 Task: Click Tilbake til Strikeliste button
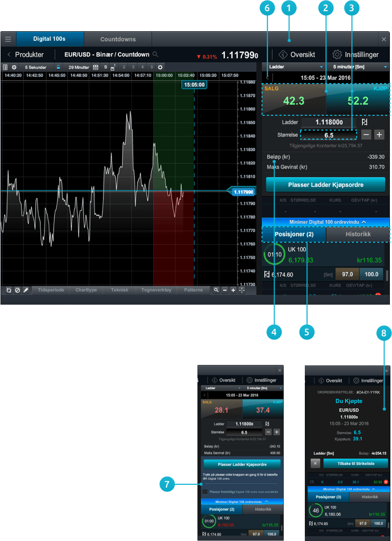356,463
